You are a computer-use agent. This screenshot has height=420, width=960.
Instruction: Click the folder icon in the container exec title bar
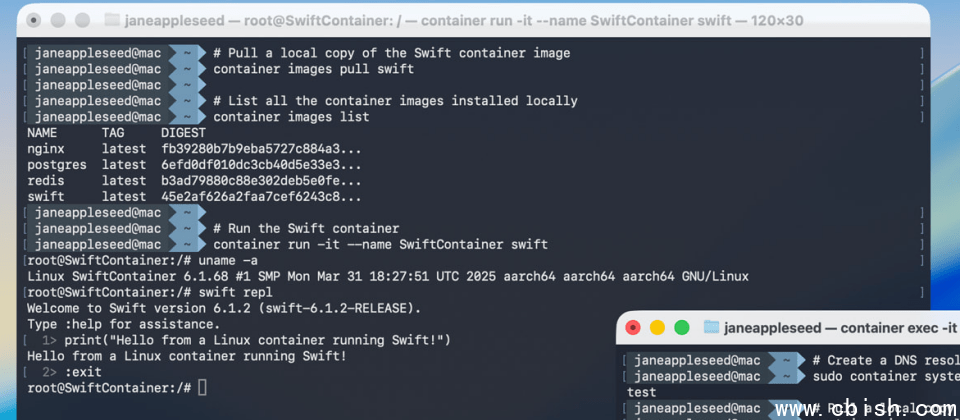tap(711, 327)
